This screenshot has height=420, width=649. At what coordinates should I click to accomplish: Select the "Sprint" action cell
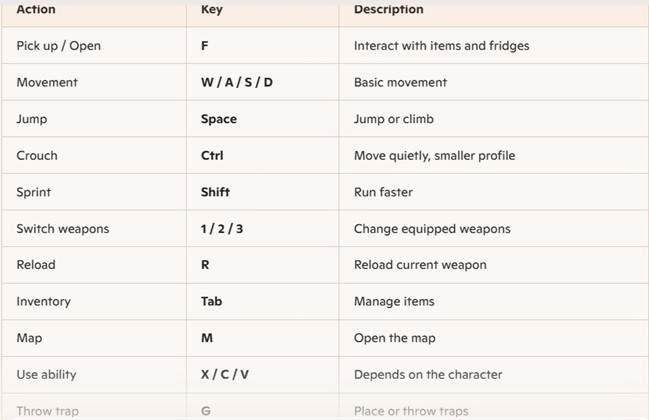tap(34, 192)
